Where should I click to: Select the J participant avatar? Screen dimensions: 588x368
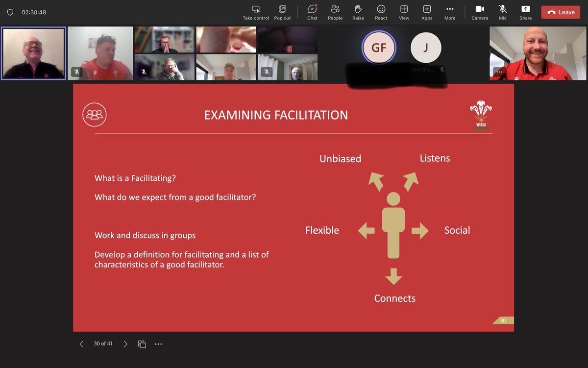[x=426, y=48]
